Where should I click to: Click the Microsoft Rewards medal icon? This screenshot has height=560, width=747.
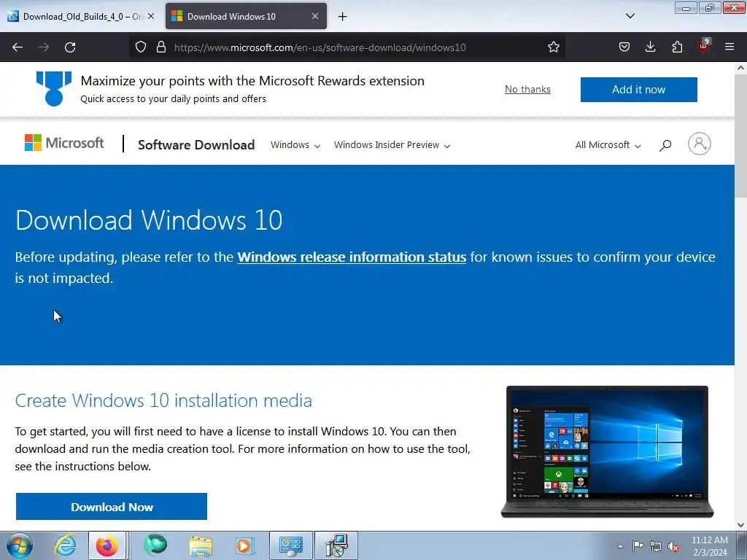54,88
